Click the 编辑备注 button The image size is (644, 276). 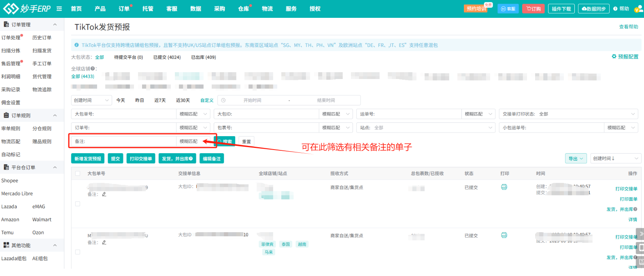(212, 158)
